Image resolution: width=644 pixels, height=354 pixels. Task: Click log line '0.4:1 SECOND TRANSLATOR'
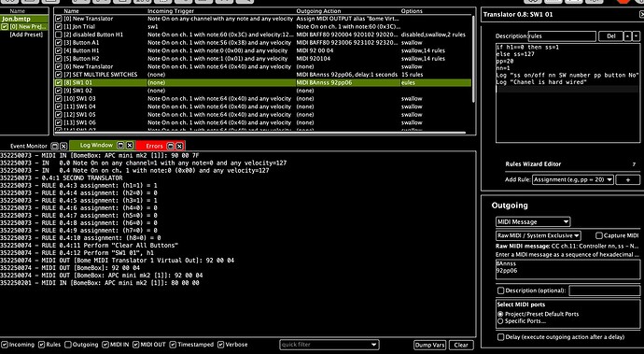[x=62, y=178]
